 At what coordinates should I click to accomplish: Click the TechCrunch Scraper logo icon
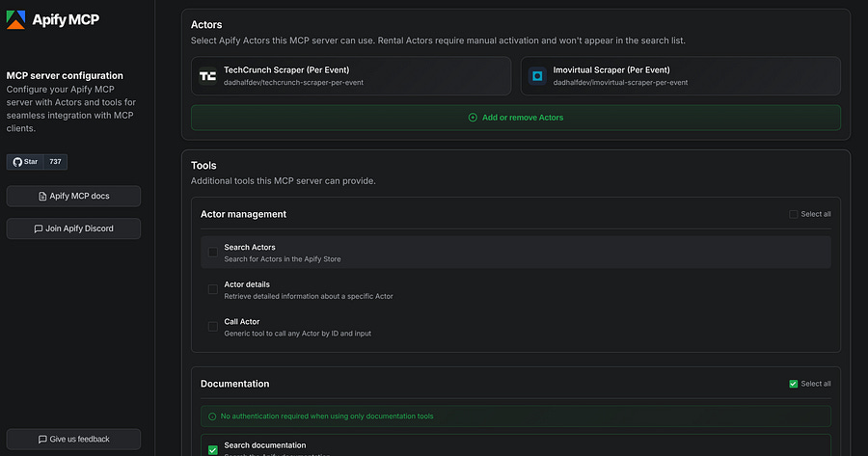pyautogui.click(x=208, y=76)
